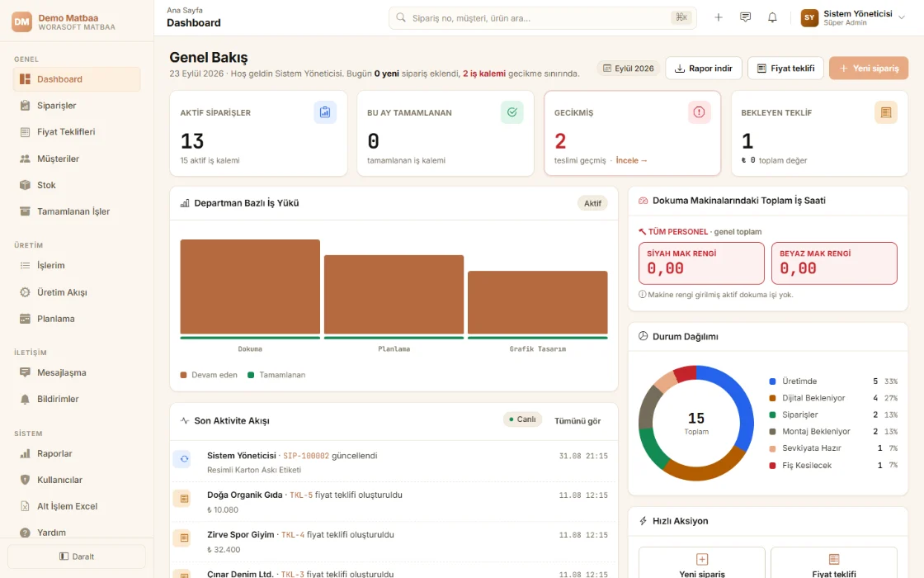The width and height of the screenshot is (924, 578).
Task: Click the DM Demo Matbaa logo
Action: (x=21, y=21)
